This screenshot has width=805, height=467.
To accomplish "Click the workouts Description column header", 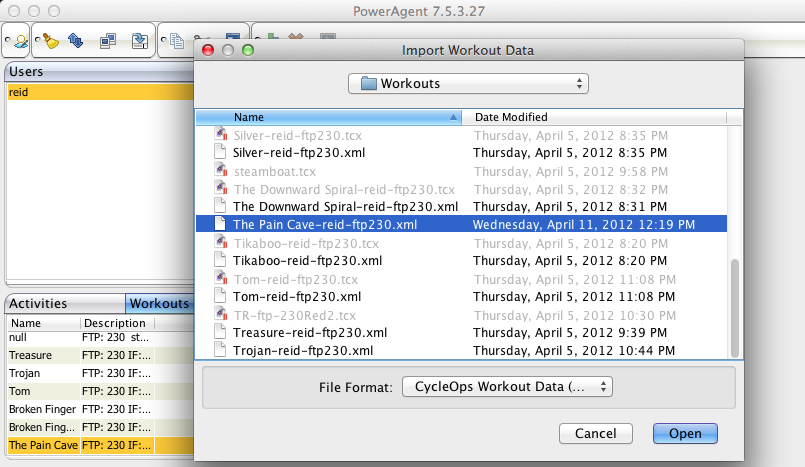I will (117, 323).
